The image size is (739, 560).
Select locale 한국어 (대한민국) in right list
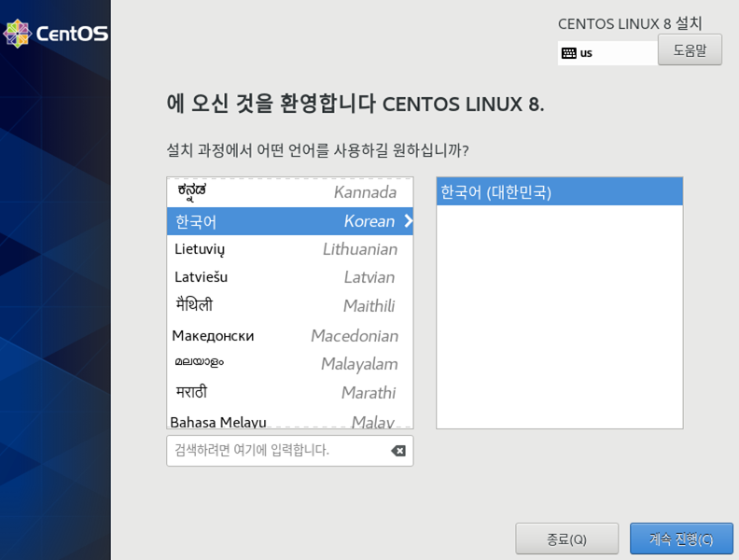click(x=560, y=192)
